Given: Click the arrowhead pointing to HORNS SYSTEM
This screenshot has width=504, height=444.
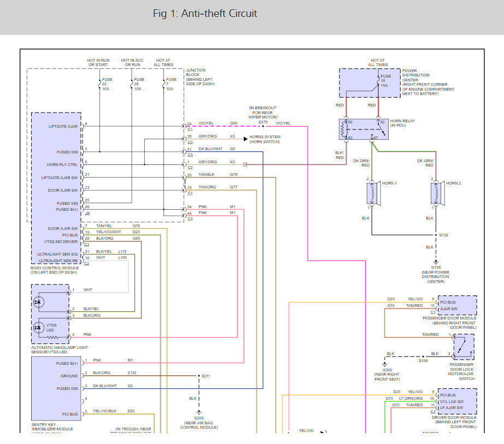Looking at the screenshot, I should point(245,139).
